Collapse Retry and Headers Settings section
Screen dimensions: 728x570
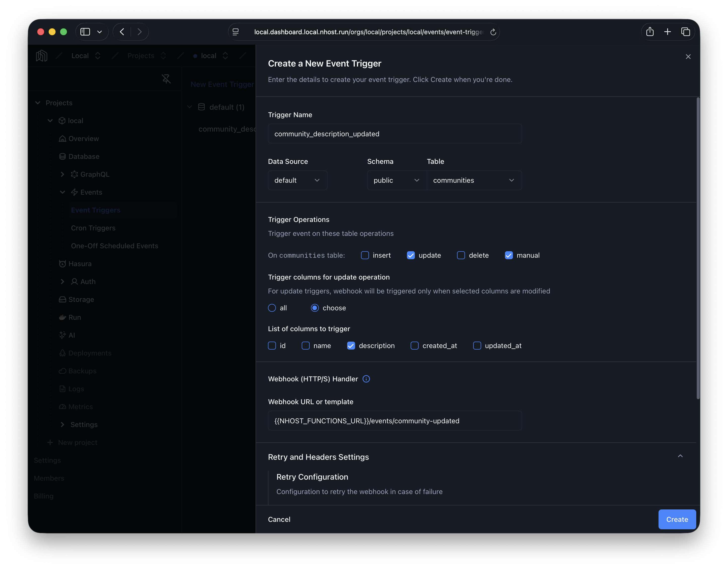[x=680, y=456]
